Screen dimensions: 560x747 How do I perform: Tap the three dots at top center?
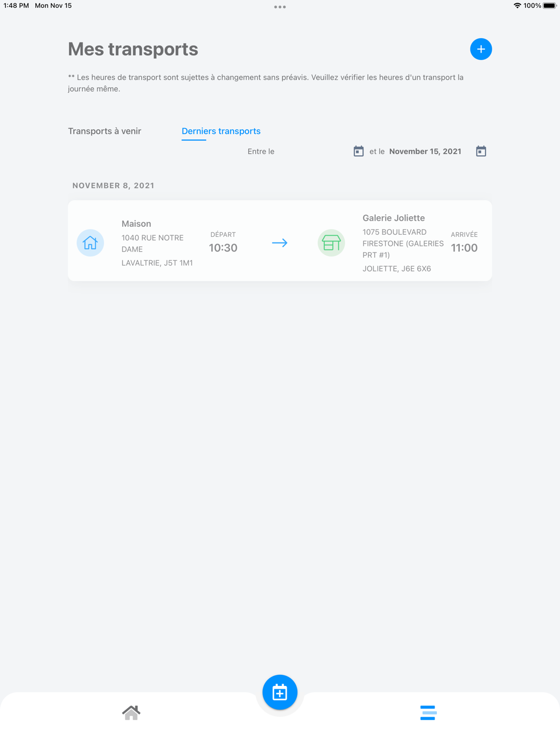[x=280, y=7]
